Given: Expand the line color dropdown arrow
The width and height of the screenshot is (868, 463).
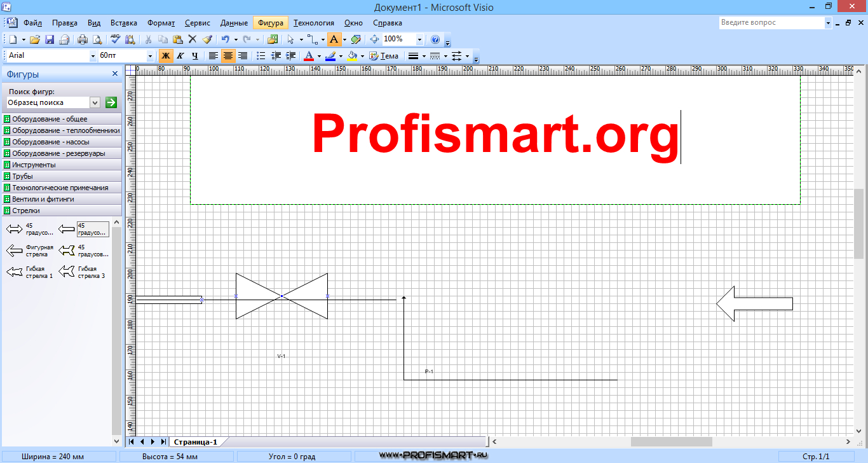Looking at the screenshot, I should click(x=341, y=56).
